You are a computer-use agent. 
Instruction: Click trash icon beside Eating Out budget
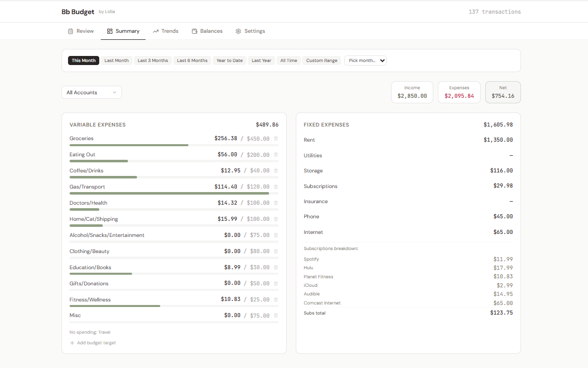(x=276, y=155)
